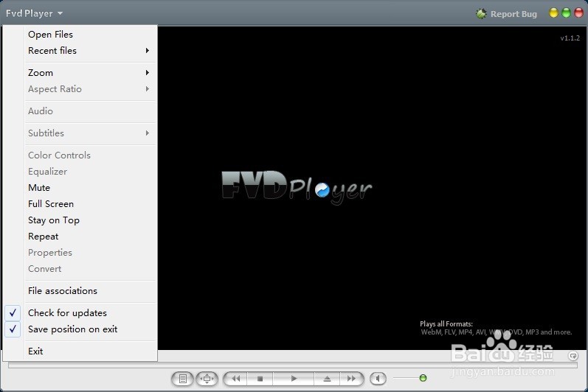Click the eject/open file button
588x392 pixels.
(327, 379)
